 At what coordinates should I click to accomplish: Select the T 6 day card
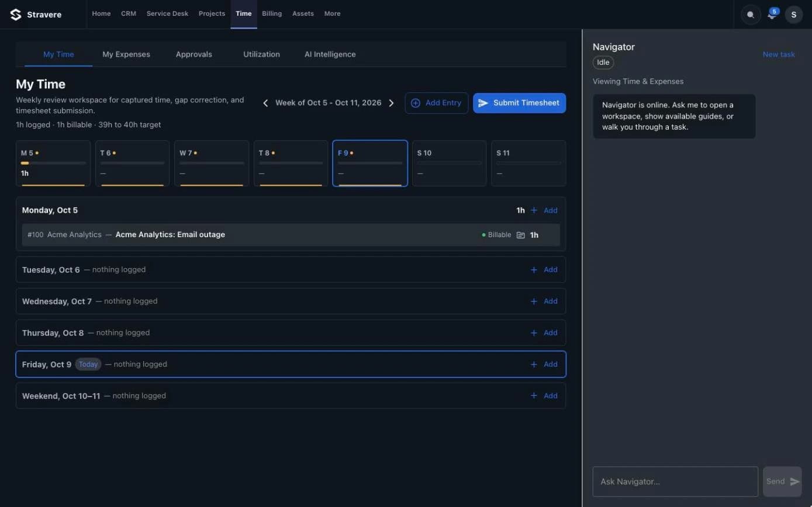(x=132, y=164)
